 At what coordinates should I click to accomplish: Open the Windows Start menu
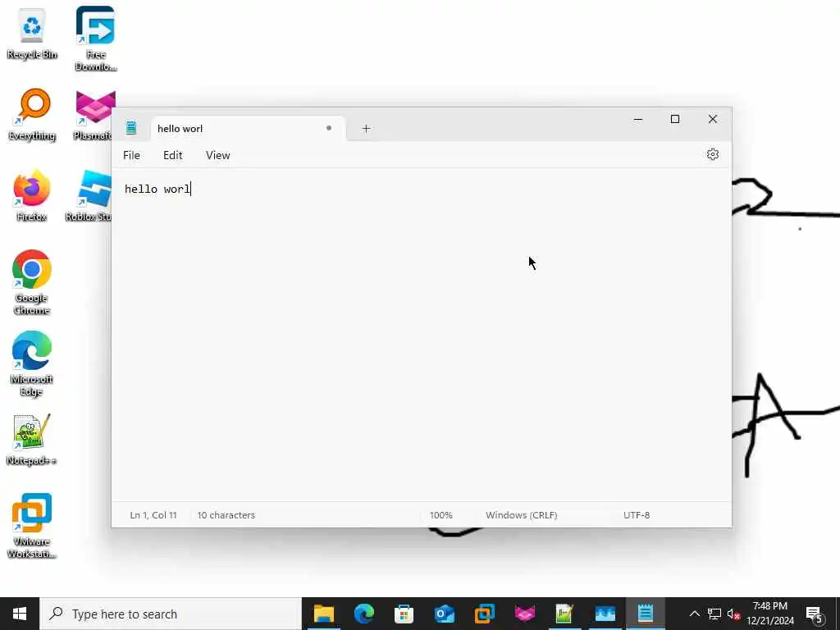pyautogui.click(x=20, y=614)
